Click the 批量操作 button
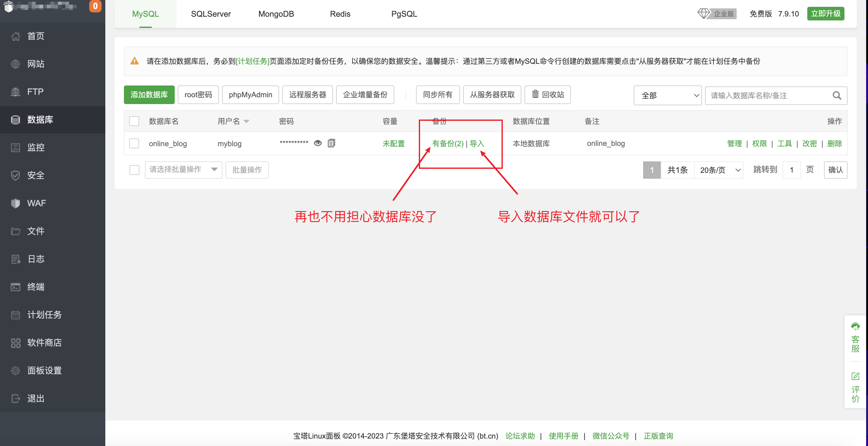The height and width of the screenshot is (446, 868). (247, 170)
